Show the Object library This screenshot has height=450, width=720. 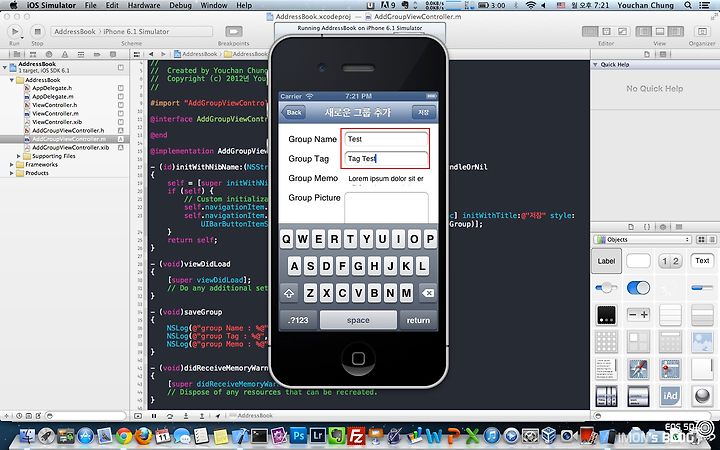pyautogui.click(x=663, y=227)
